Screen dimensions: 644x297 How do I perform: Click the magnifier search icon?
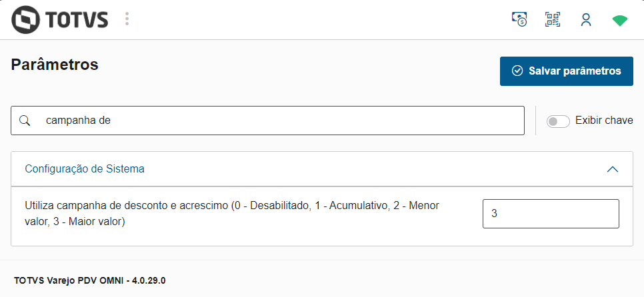[25, 121]
